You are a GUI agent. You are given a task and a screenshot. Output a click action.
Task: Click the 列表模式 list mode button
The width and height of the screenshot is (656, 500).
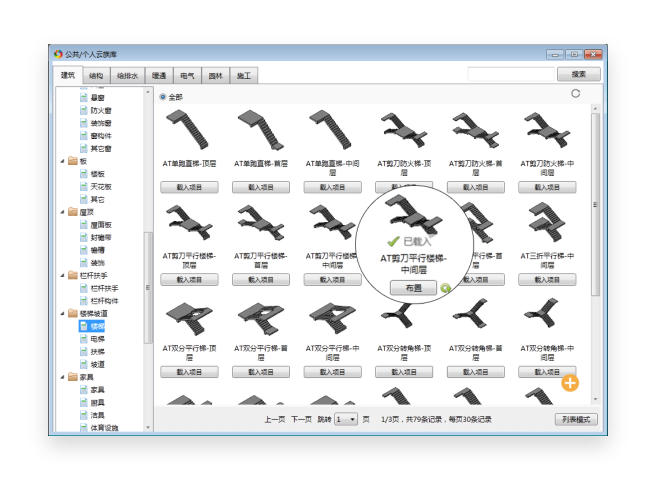tap(576, 419)
